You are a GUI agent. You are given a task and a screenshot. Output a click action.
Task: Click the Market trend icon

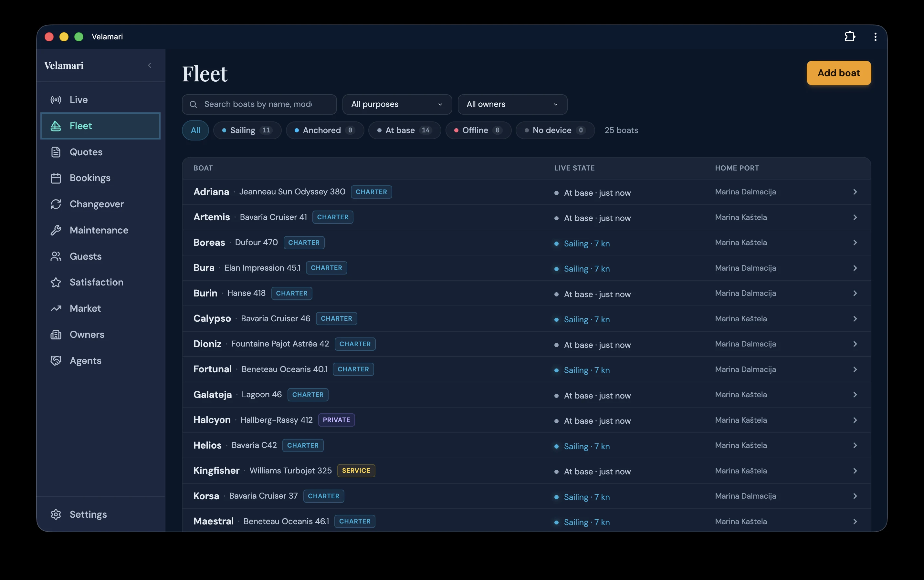pos(56,308)
